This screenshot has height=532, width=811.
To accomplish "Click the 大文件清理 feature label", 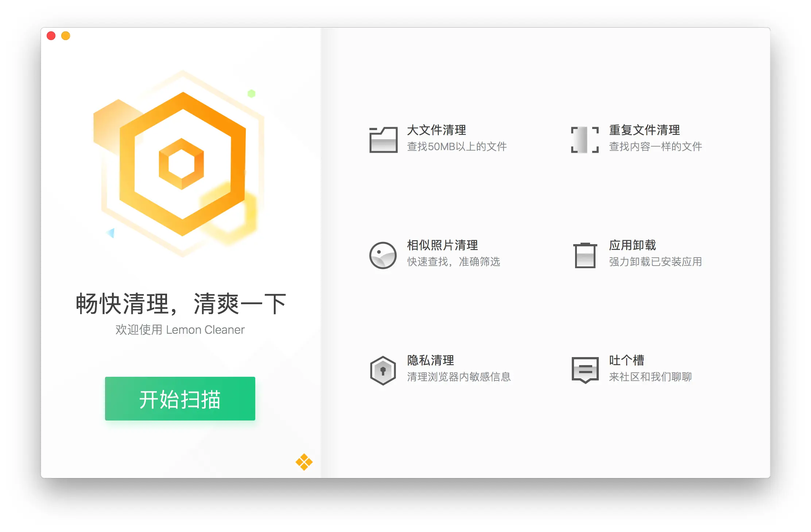I will tap(437, 130).
